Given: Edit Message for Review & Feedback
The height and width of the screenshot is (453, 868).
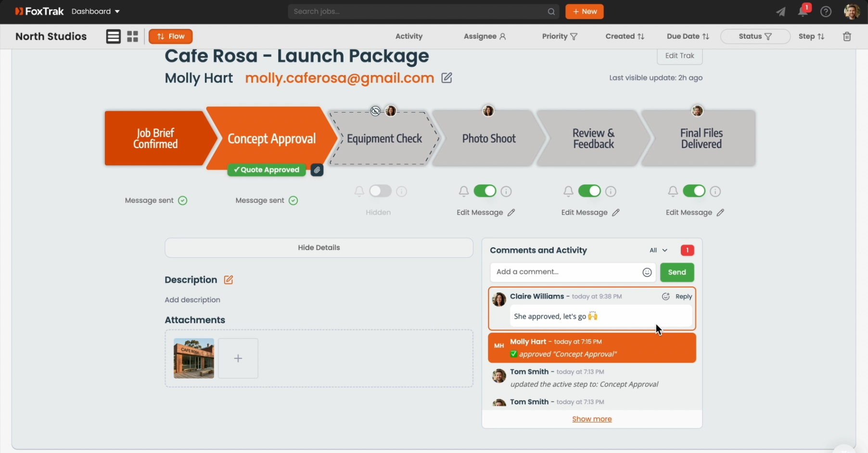Looking at the screenshot, I should [590, 213].
